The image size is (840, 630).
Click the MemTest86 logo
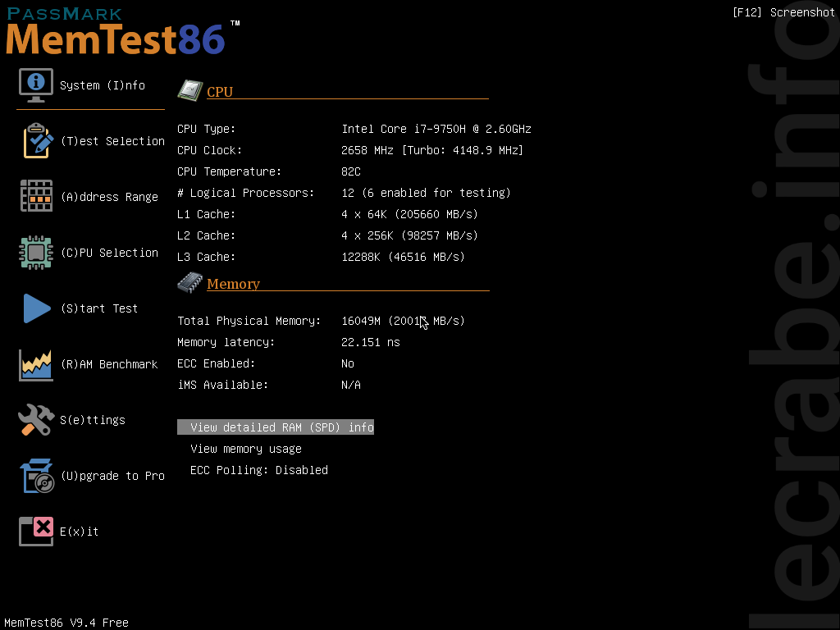coord(123,32)
